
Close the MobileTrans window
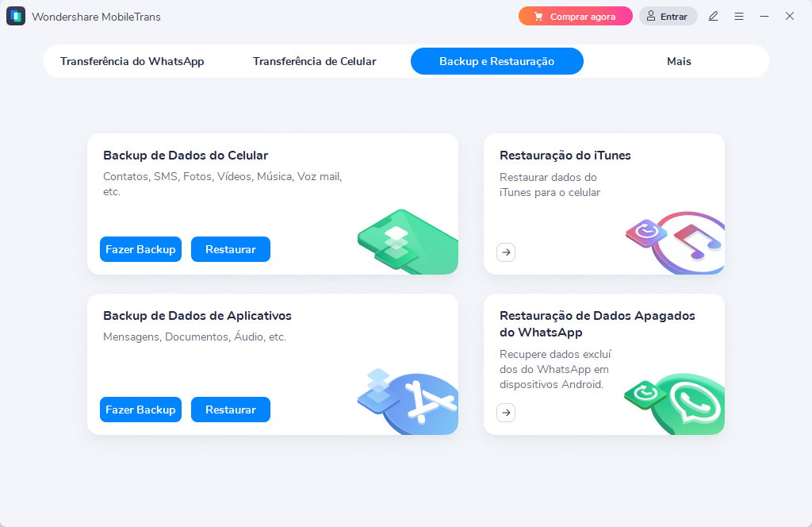point(789,16)
